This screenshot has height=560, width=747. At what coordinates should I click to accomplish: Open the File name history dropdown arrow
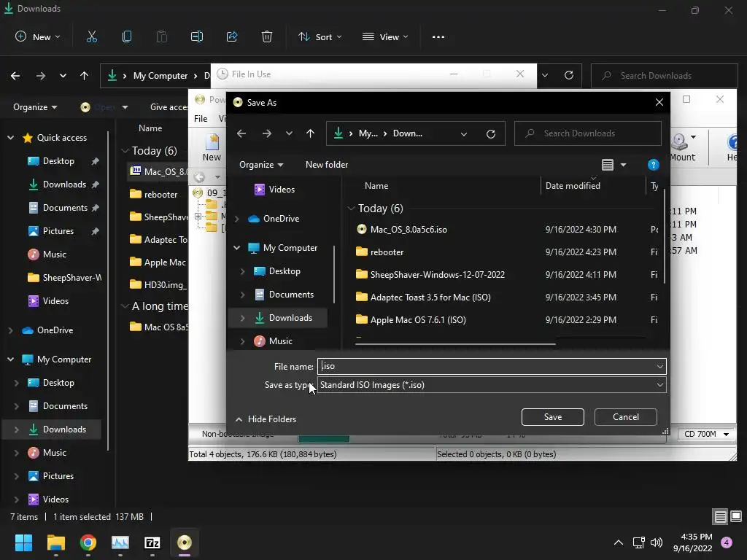(x=659, y=366)
